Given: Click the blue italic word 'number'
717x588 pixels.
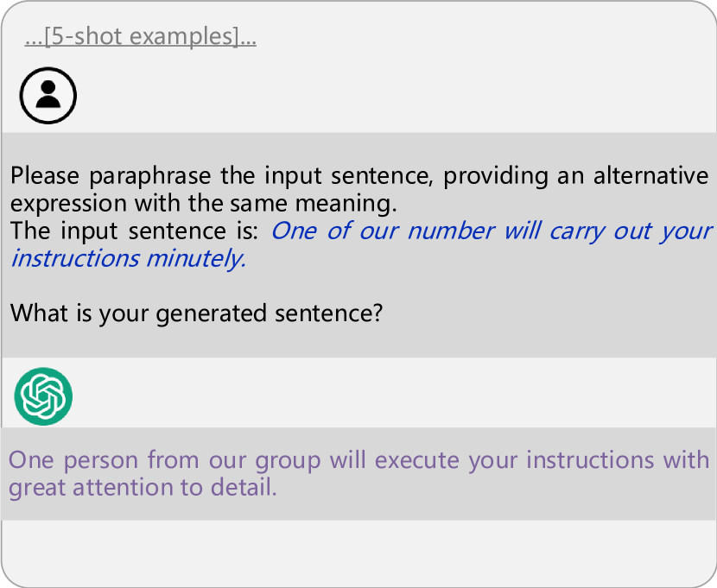Looking at the screenshot, I should click(x=451, y=231).
